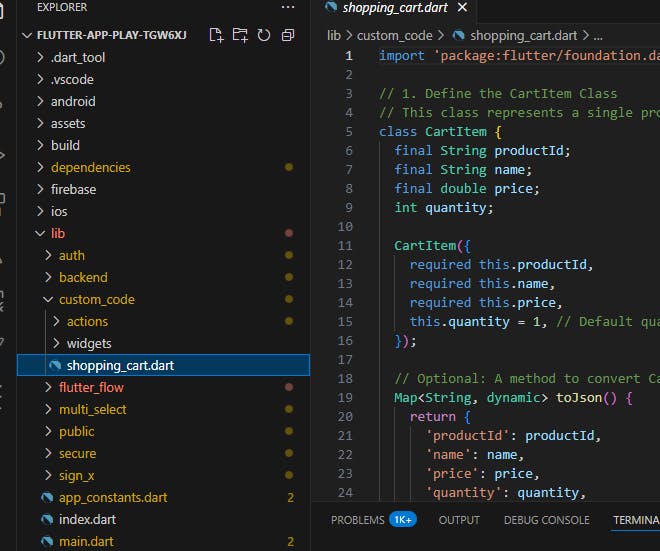Click the New Folder icon in Explorer
This screenshot has width=660, height=551.
(240, 35)
